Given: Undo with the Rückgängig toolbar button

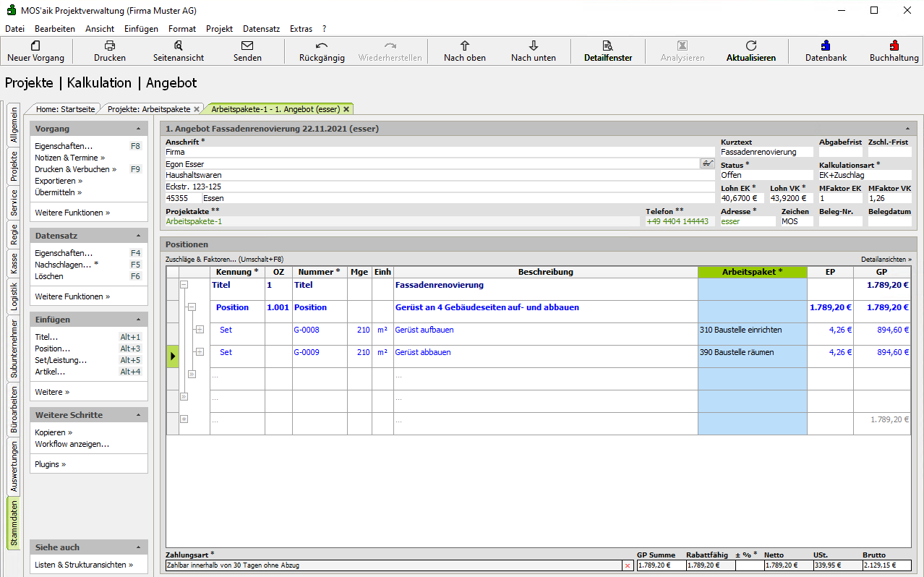Looking at the screenshot, I should pyautogui.click(x=322, y=51).
